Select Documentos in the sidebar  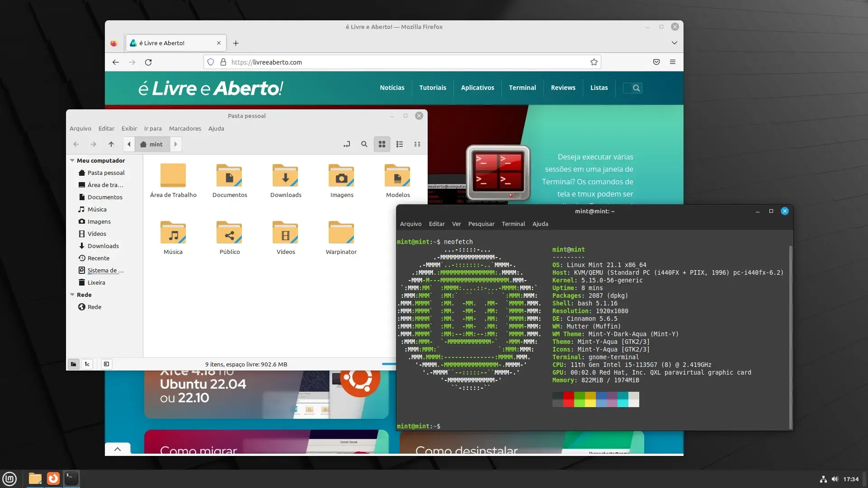[104, 197]
